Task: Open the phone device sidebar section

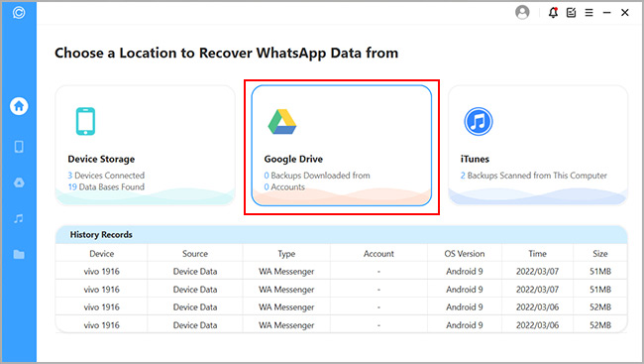Action: (19, 147)
